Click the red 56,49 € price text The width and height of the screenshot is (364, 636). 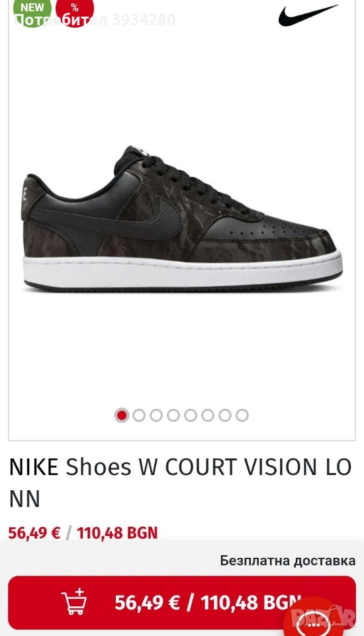coord(34,533)
